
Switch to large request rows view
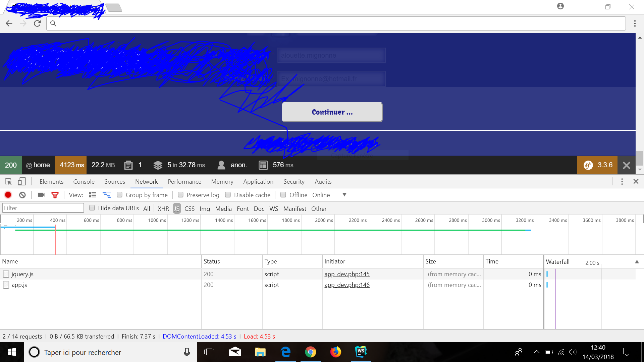click(x=93, y=195)
